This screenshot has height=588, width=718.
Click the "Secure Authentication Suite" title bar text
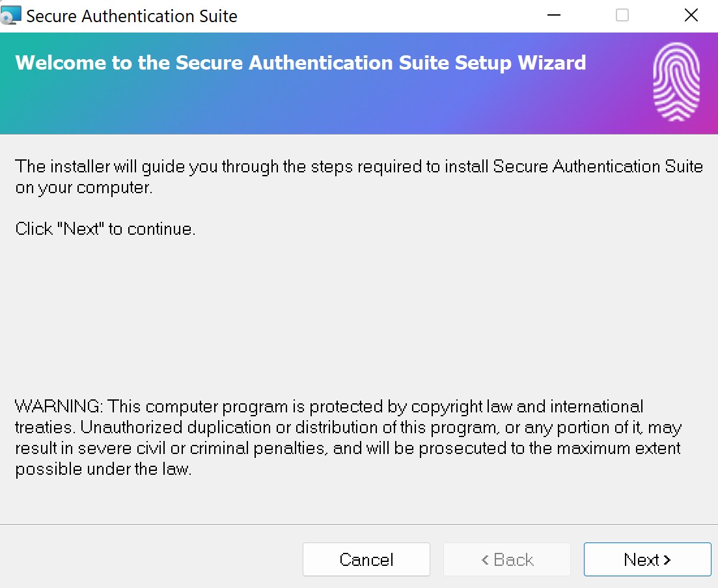(x=132, y=16)
